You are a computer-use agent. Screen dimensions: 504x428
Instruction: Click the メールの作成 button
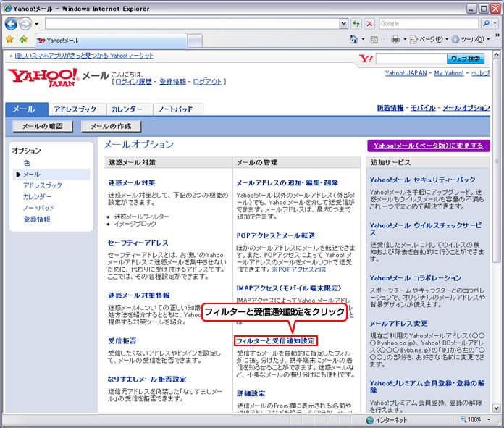click(112, 126)
